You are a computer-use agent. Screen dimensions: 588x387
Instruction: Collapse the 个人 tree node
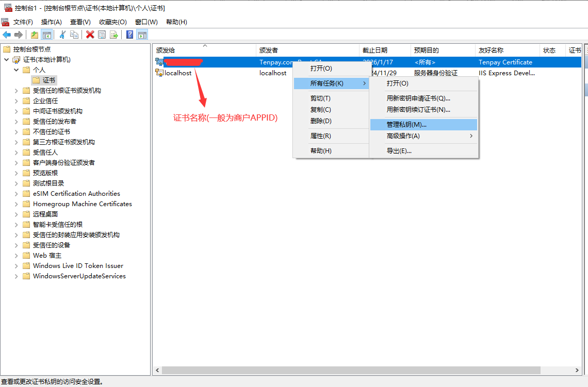pyautogui.click(x=16, y=70)
